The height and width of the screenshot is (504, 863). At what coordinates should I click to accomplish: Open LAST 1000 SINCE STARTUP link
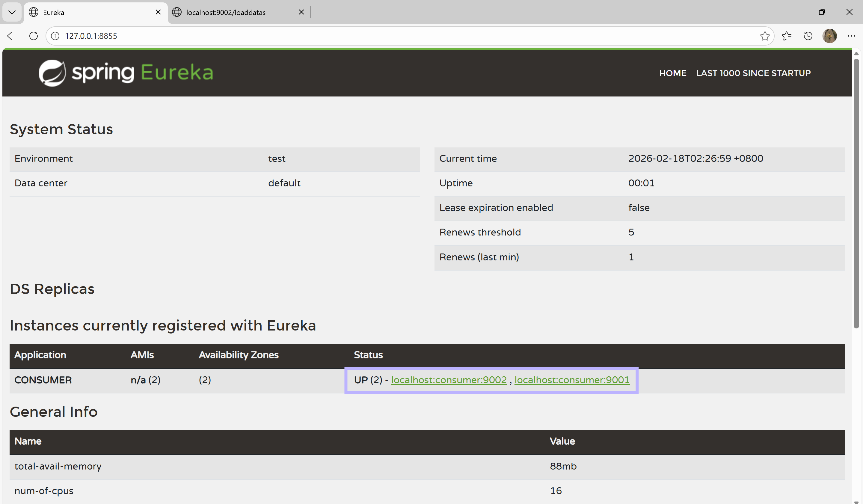click(753, 73)
